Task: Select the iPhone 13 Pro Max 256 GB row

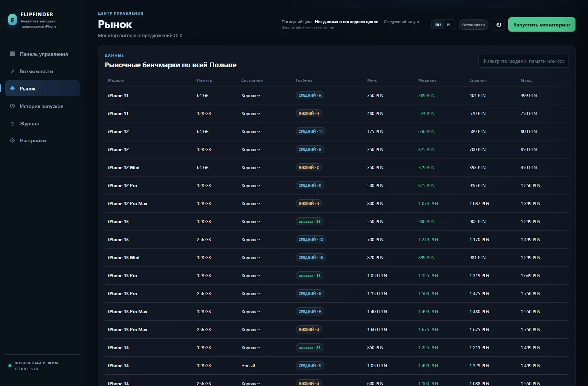Action: 336,330
